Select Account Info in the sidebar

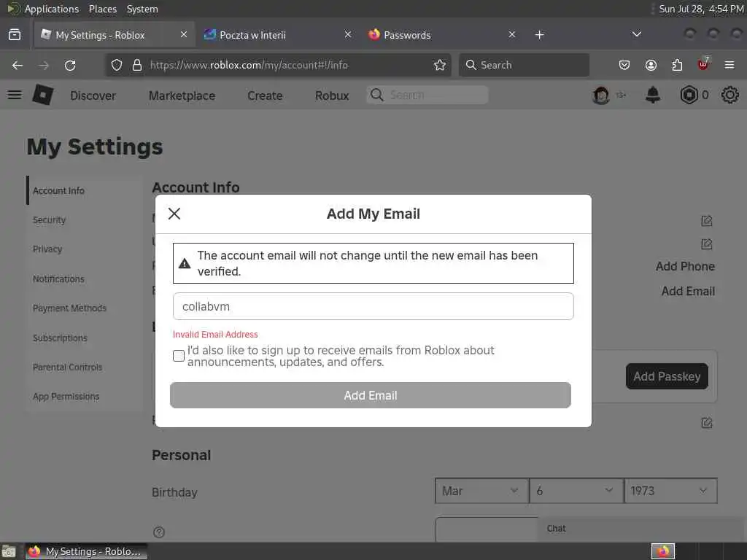coord(58,190)
